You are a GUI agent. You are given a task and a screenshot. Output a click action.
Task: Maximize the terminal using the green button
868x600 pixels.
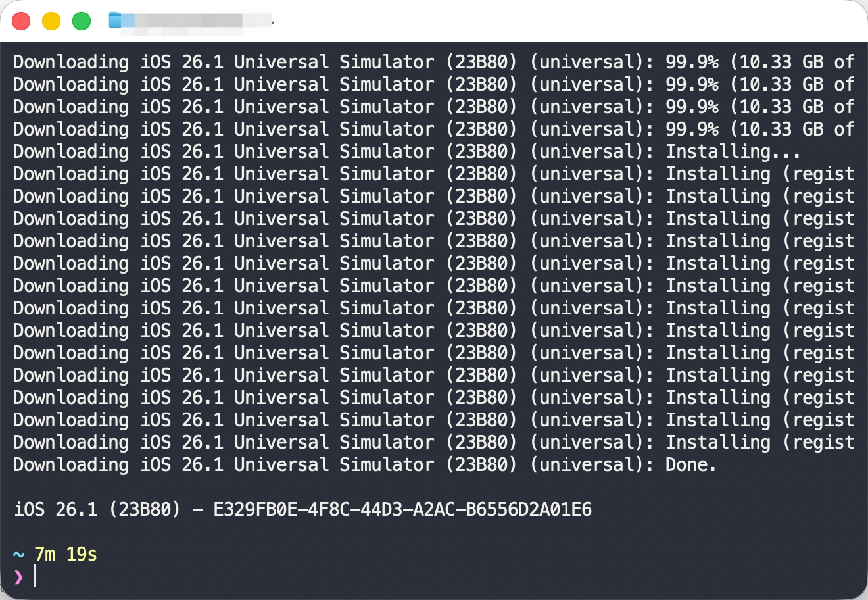coord(82,21)
